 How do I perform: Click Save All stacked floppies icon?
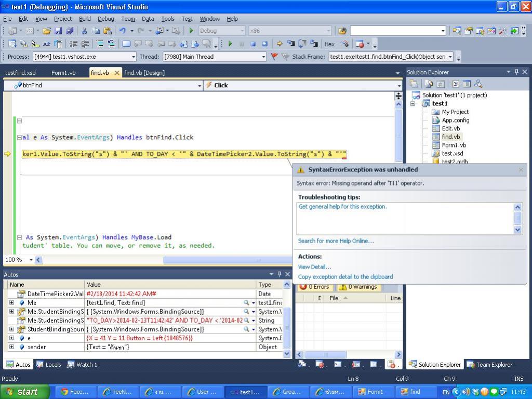70,31
